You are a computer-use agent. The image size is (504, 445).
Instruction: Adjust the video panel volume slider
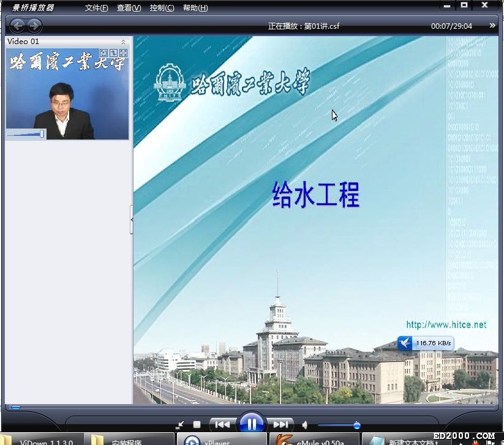[26, 134]
